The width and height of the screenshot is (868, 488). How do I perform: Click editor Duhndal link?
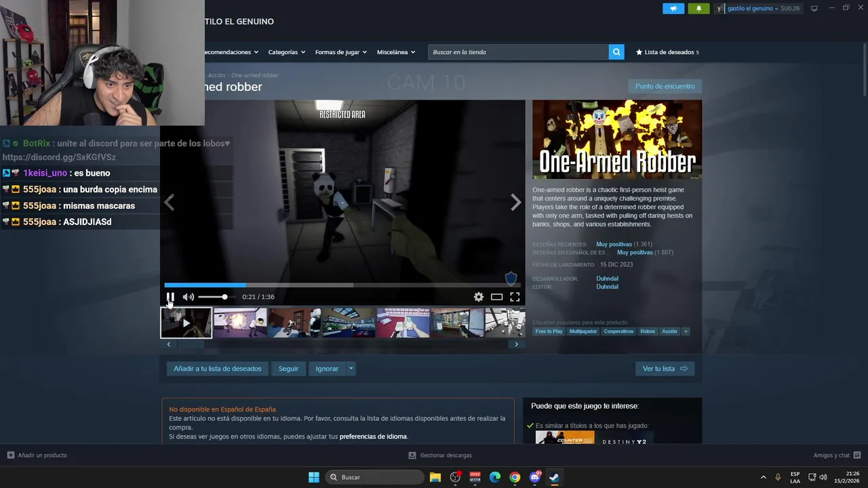click(x=607, y=287)
